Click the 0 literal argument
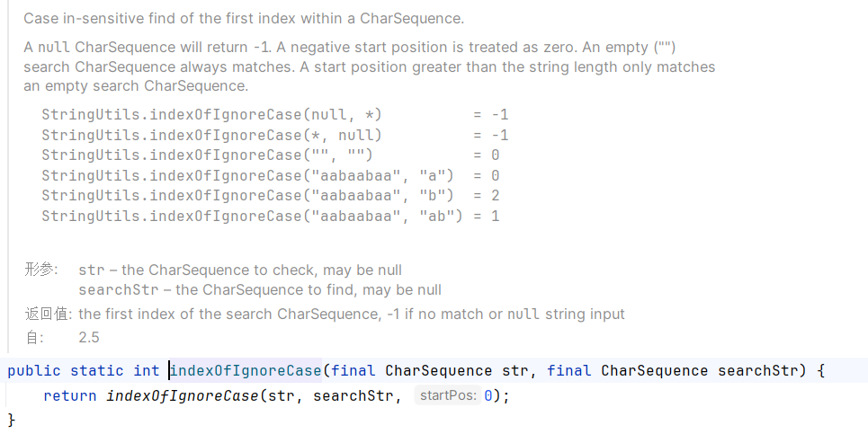 (488, 396)
